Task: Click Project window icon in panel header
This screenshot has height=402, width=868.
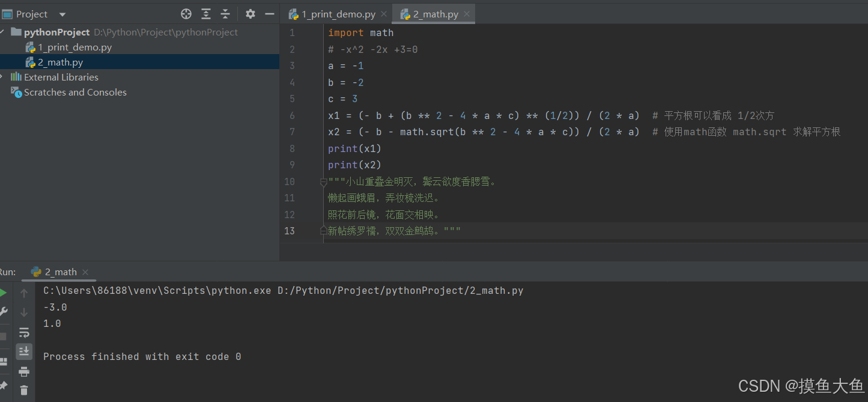Action: (7, 14)
